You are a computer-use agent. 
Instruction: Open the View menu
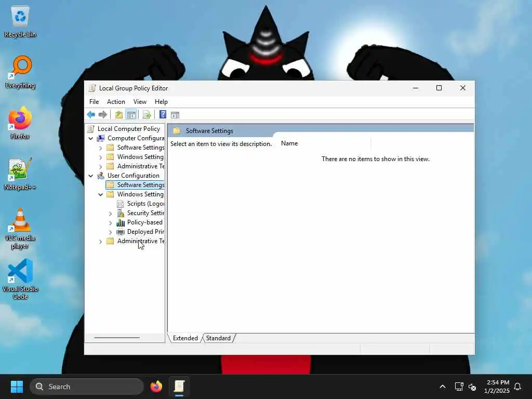pos(140,102)
